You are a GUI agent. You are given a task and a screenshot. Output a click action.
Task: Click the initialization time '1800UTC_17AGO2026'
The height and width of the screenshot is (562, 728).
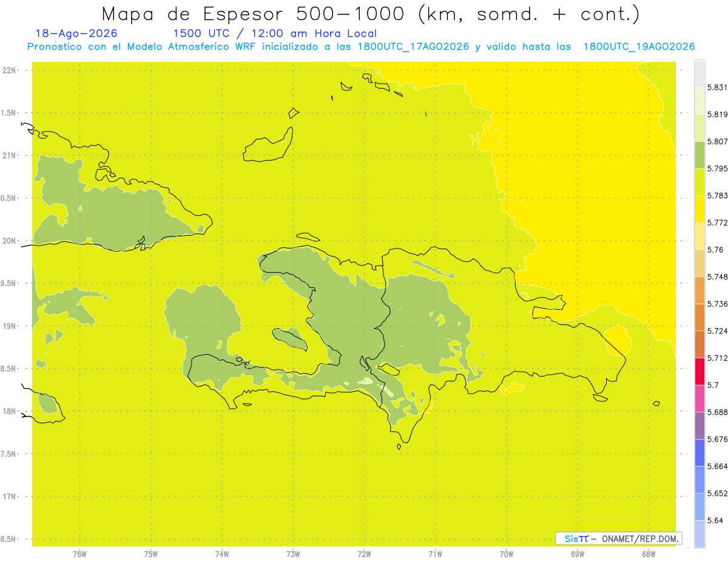pyautogui.click(x=413, y=47)
